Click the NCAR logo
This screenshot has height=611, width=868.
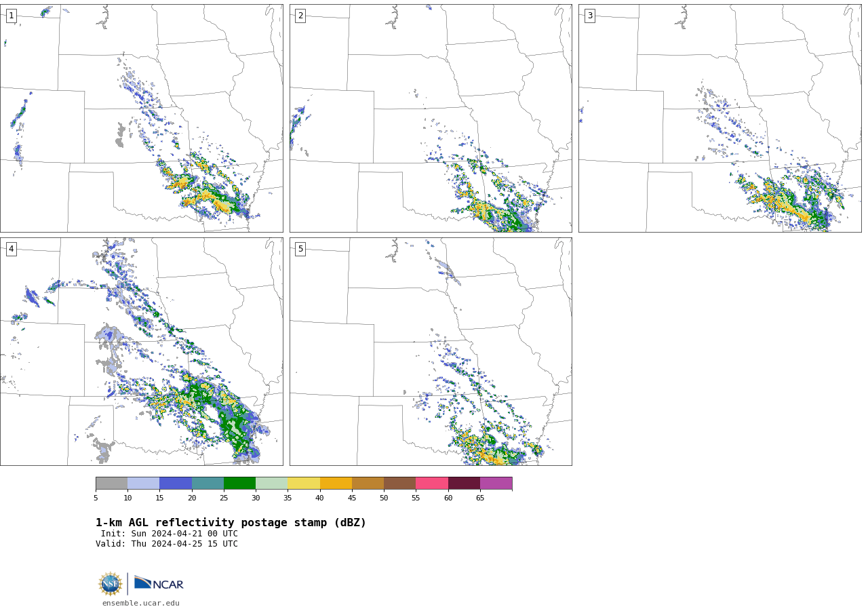tap(159, 583)
